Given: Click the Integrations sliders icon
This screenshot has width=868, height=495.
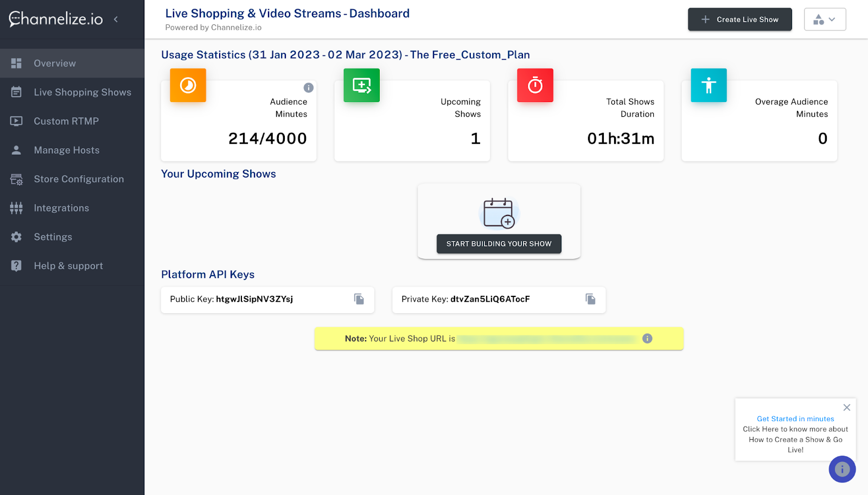Looking at the screenshot, I should click(16, 208).
